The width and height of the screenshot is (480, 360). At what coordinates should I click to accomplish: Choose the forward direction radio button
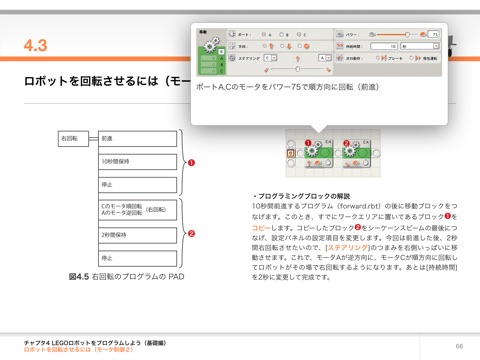[265, 46]
